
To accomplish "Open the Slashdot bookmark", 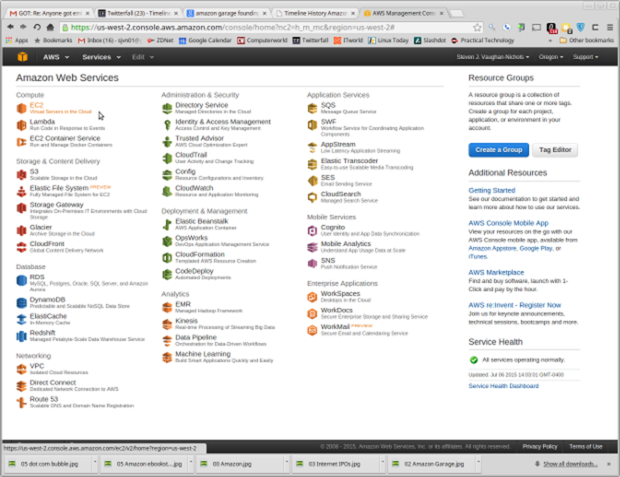I will [x=430, y=40].
